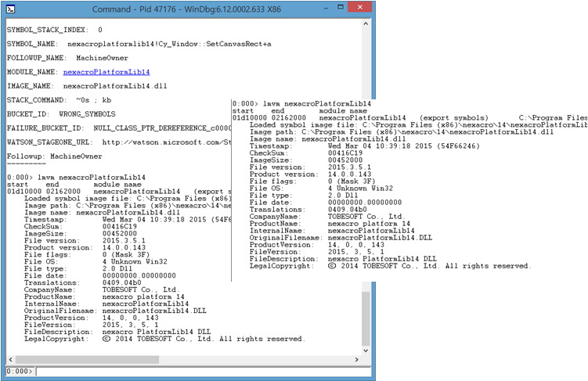Click the Image path row in the enlarged callout
The width and height of the screenshot is (588, 381).
[x=402, y=132]
